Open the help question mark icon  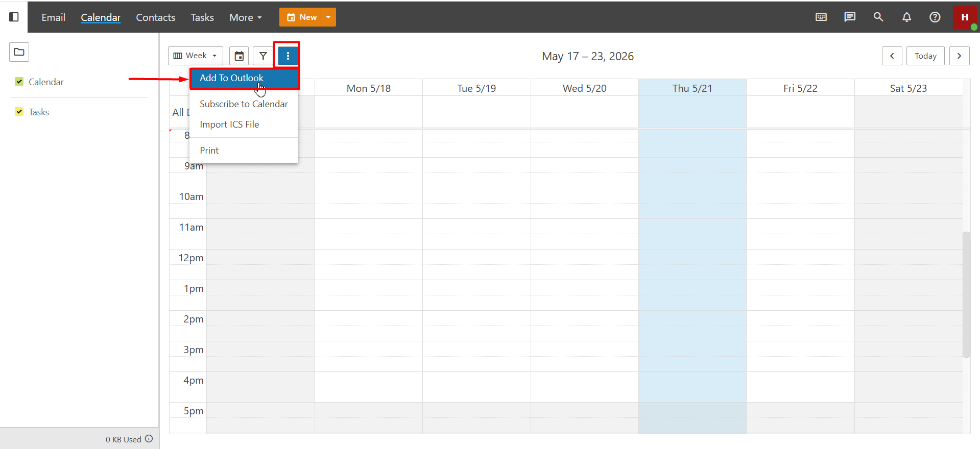(x=935, y=17)
